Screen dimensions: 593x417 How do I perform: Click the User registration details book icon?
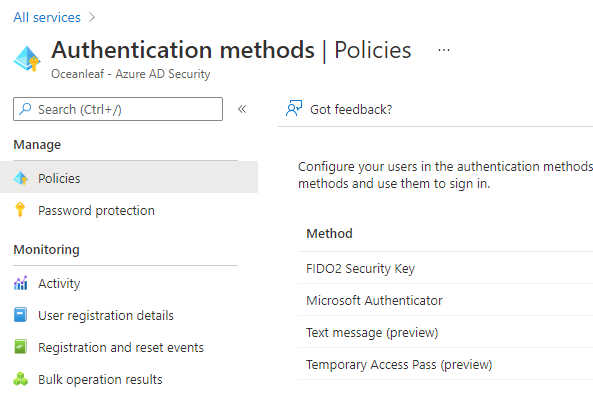point(20,315)
